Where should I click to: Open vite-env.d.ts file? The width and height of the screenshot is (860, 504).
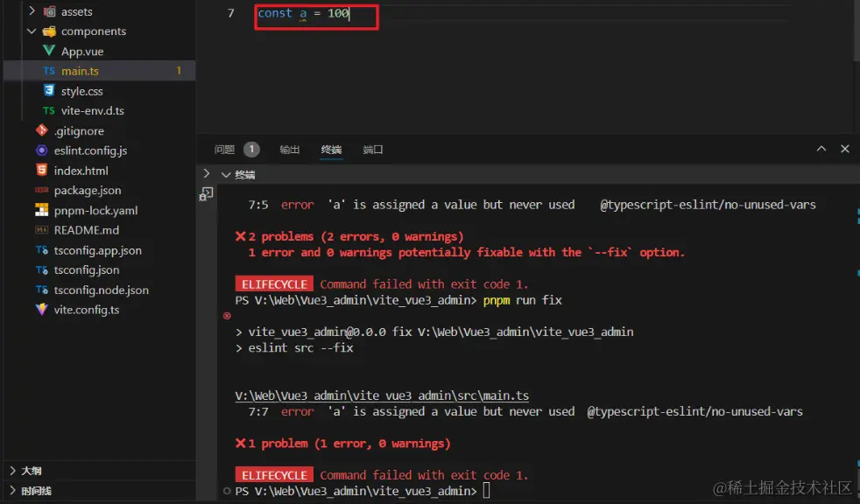tap(93, 110)
